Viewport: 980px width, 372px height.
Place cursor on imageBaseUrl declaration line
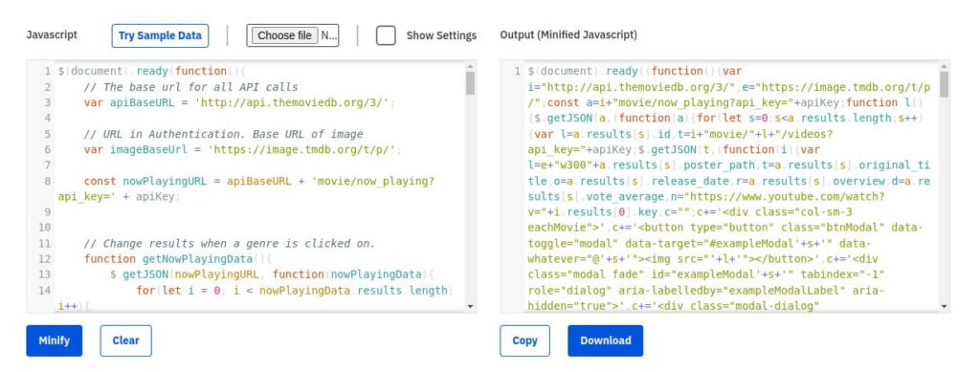pos(242,149)
